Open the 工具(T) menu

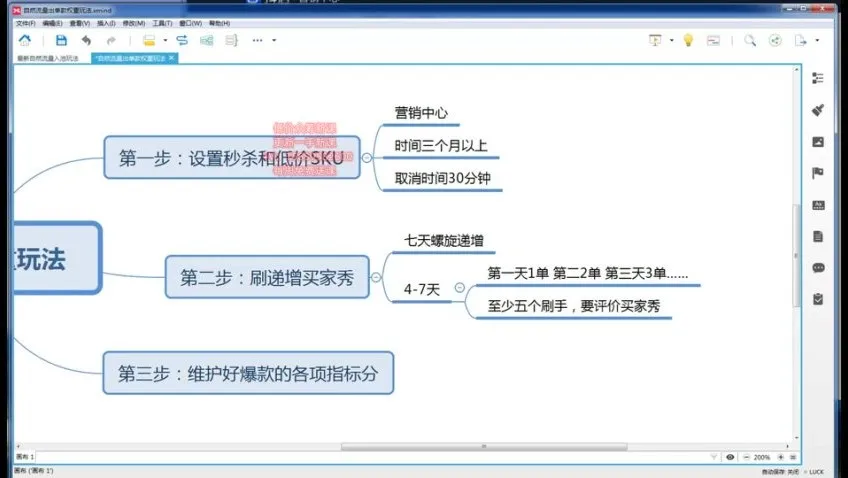[x=162, y=23]
